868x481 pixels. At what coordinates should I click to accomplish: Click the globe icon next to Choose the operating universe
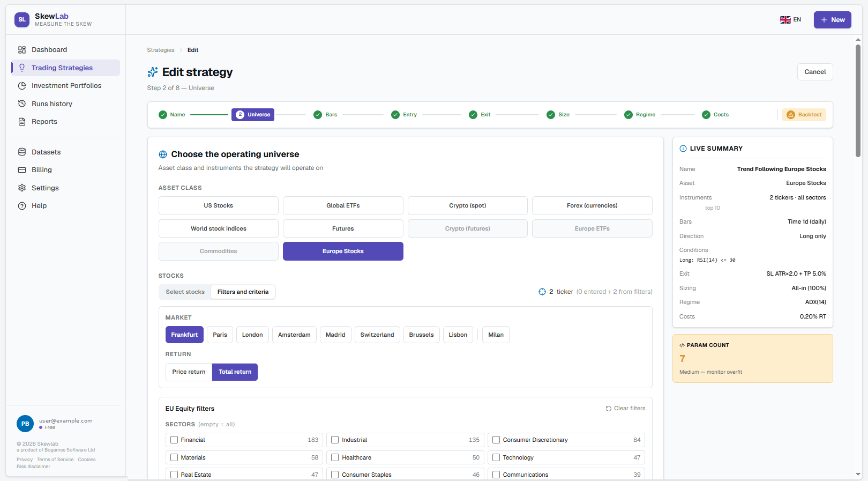163,154
